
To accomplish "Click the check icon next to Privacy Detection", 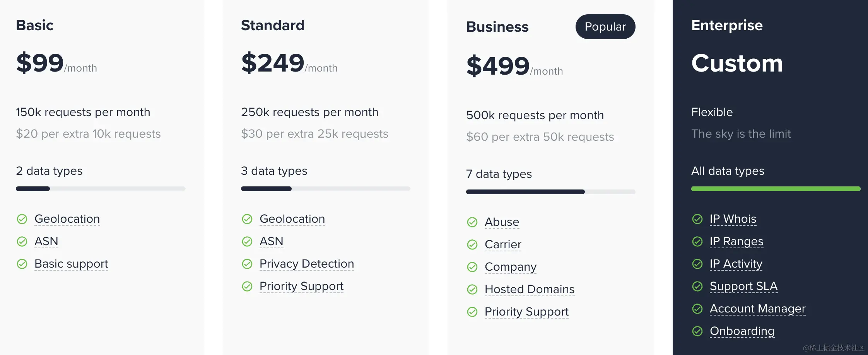I will 247,264.
